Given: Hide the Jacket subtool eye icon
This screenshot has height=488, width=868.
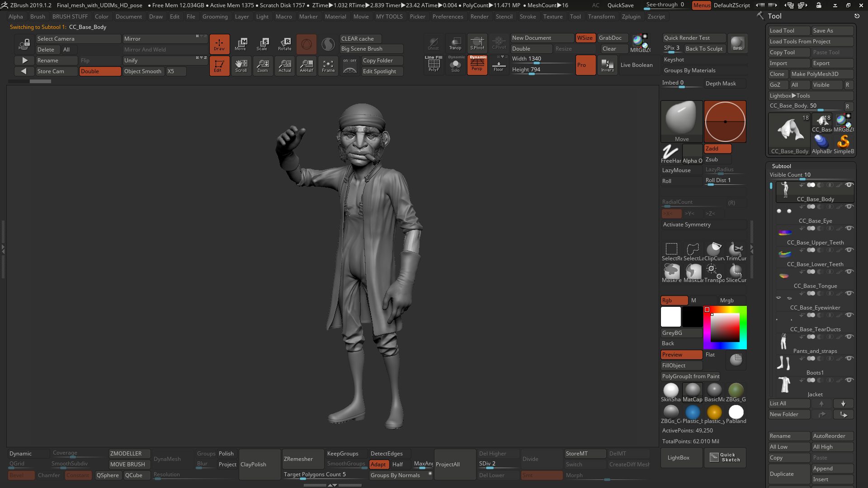Looking at the screenshot, I should tap(849, 380).
